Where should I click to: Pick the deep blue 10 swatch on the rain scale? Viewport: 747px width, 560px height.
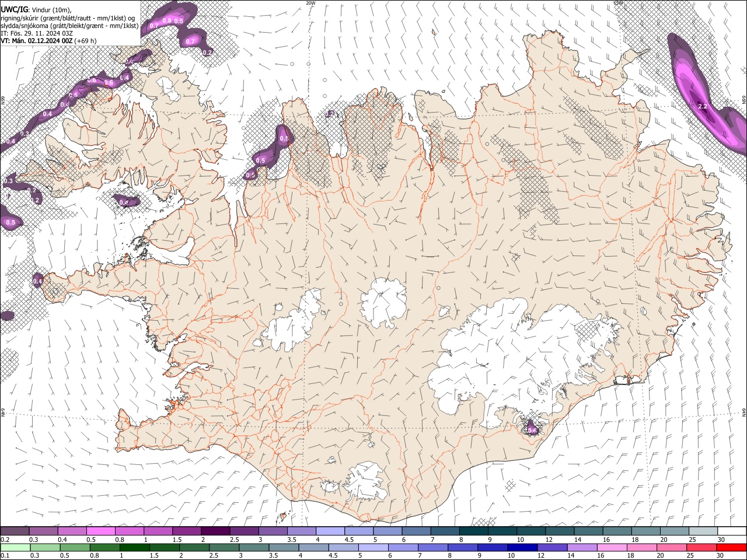(x=522, y=548)
